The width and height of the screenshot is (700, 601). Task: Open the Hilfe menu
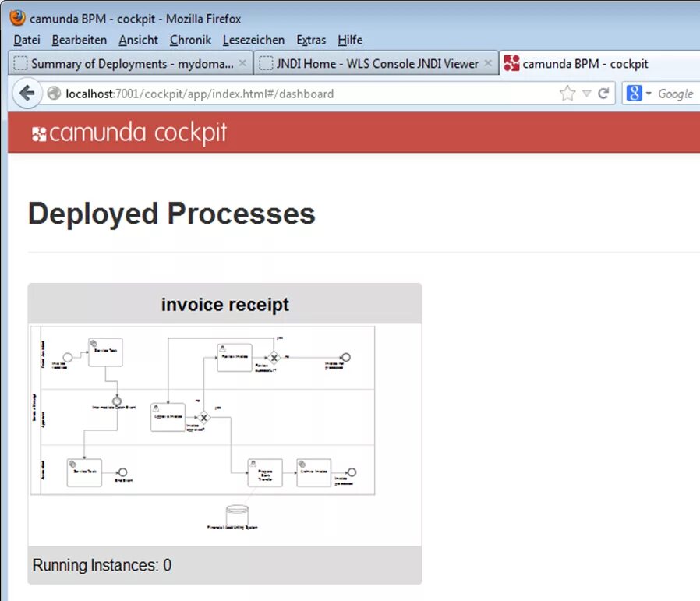click(x=349, y=40)
